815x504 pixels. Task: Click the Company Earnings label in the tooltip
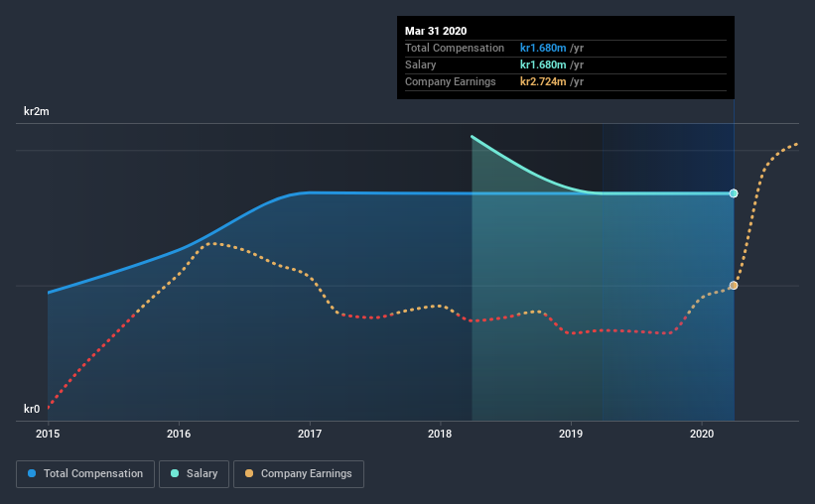pyautogui.click(x=450, y=81)
